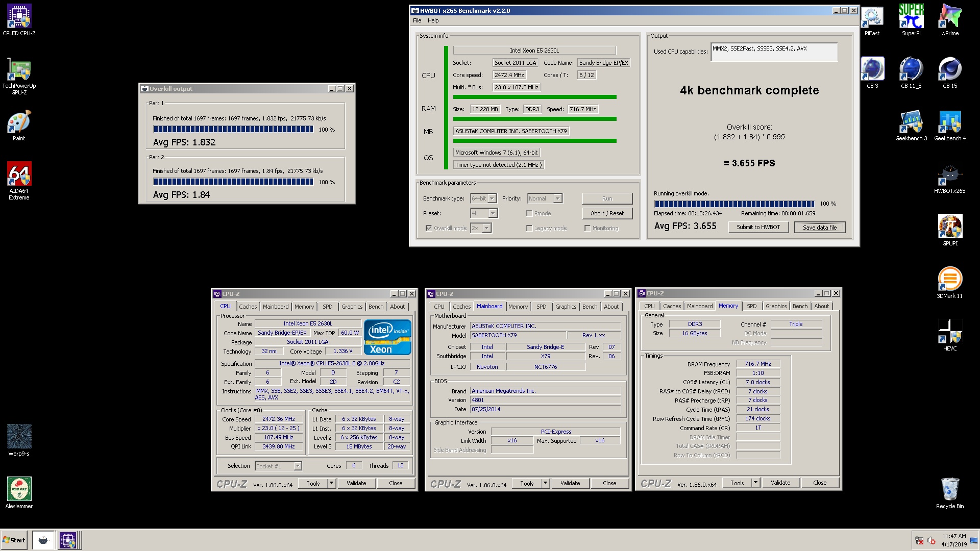Open the Warp9-s desktop icon
This screenshot has width=980, height=551.
tap(19, 440)
